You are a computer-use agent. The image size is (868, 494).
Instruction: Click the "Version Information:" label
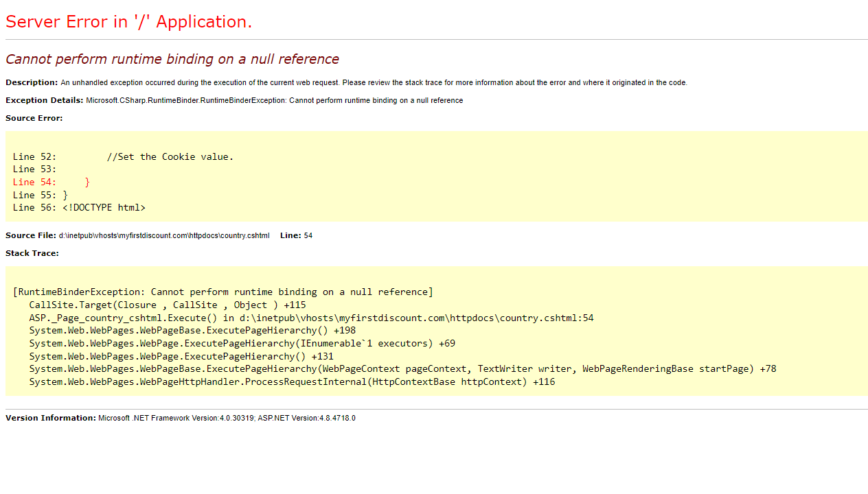pos(51,418)
